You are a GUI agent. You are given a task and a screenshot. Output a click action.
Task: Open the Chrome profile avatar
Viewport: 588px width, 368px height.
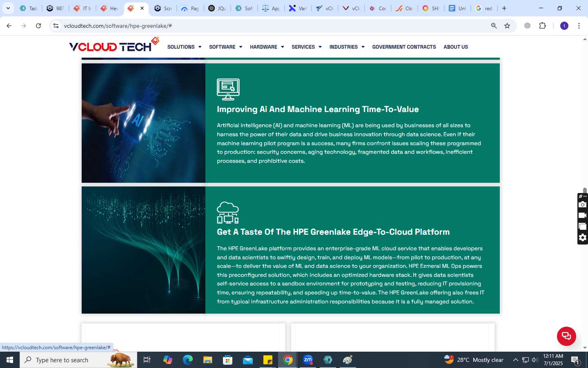tap(564, 26)
